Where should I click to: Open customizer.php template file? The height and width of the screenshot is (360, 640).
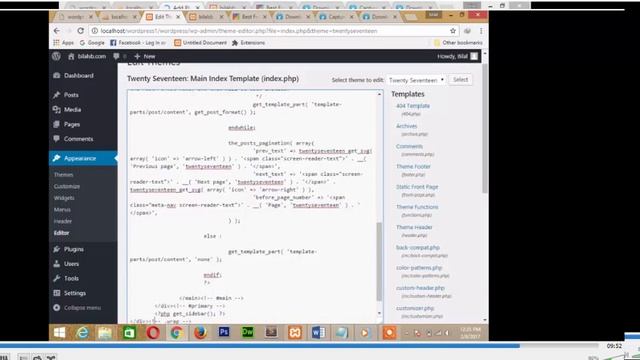pos(415,308)
